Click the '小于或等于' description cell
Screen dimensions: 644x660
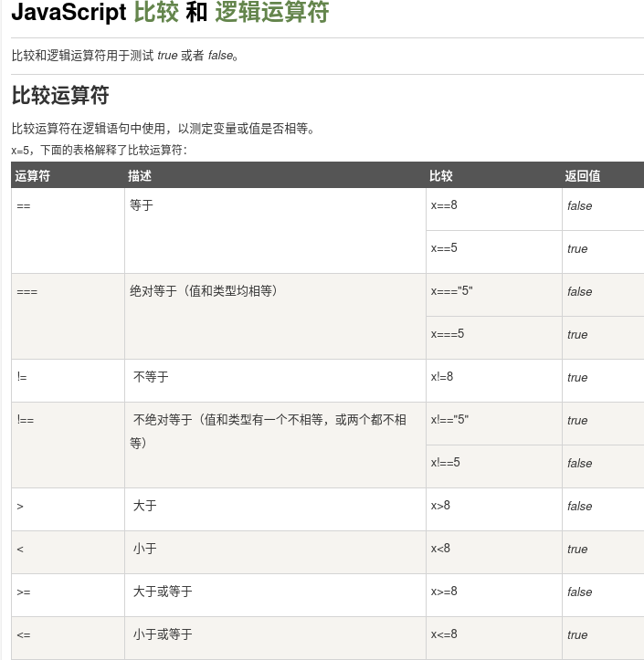point(276,638)
